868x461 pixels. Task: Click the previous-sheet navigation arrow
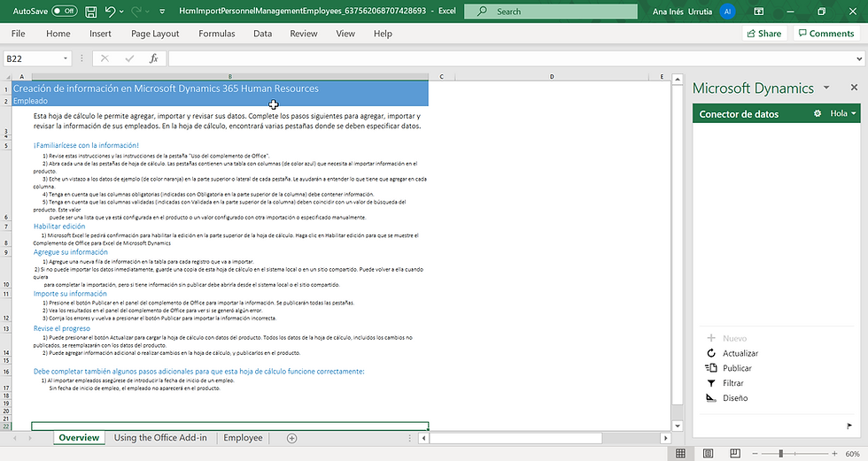pyautogui.click(x=15, y=438)
